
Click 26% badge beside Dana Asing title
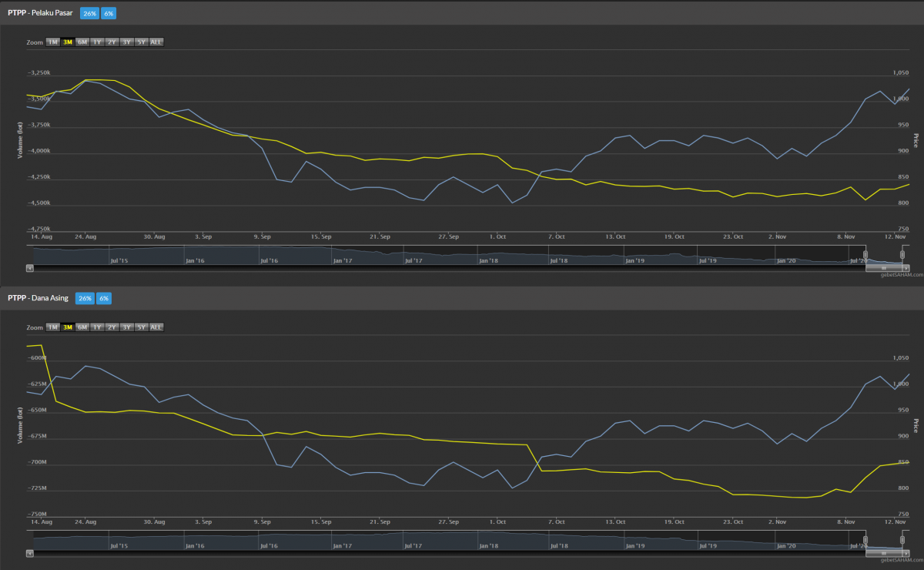[x=85, y=298]
